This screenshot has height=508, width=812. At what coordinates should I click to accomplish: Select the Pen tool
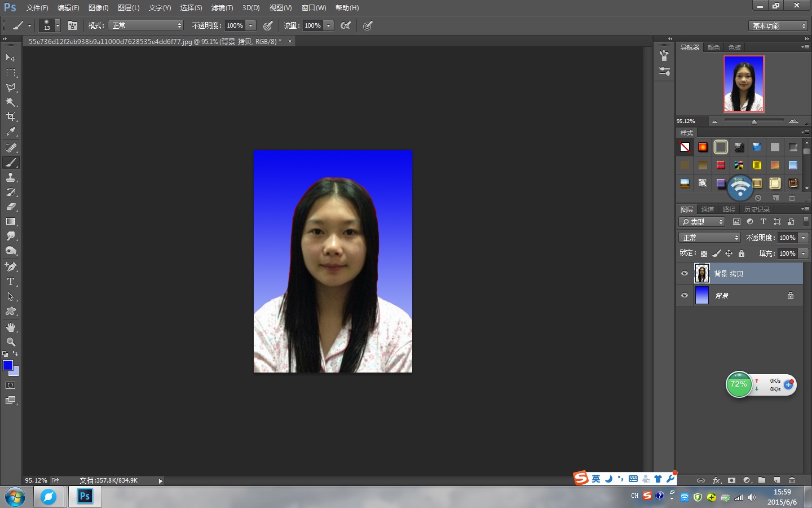[x=11, y=266]
